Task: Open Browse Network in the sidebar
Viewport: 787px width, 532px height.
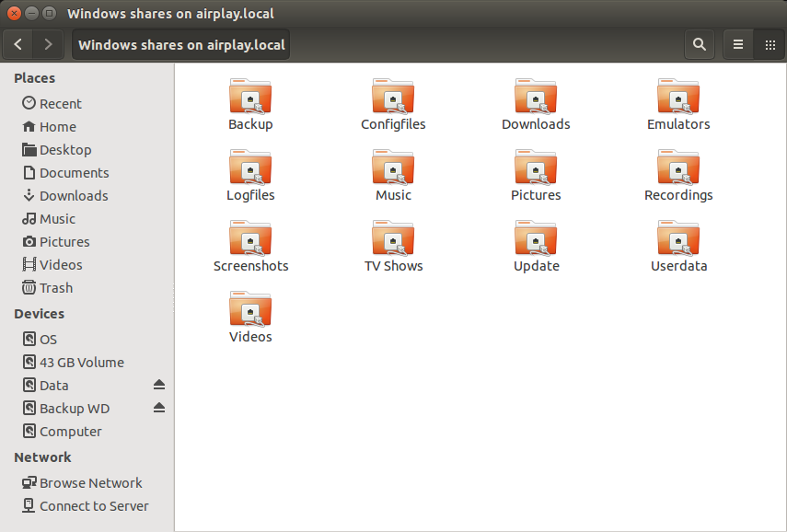Action: [x=90, y=482]
